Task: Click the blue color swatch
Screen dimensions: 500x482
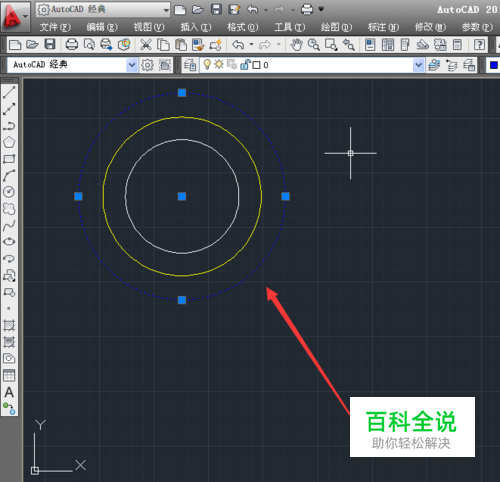Action: (494, 65)
